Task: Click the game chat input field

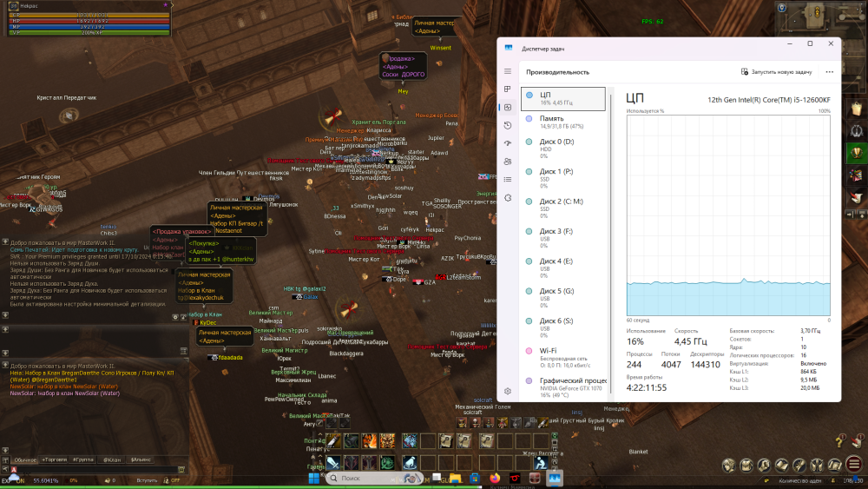Action: tap(97, 470)
